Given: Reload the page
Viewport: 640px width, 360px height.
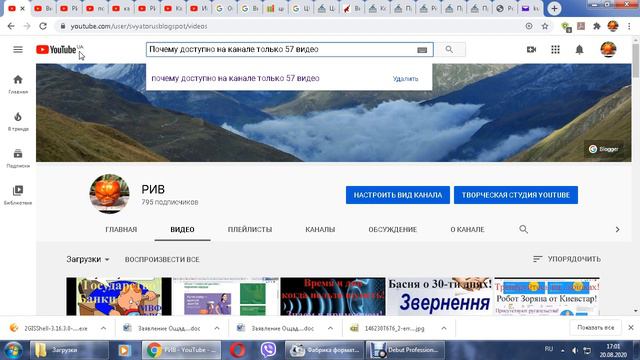Looking at the screenshot, I should 43,26.
